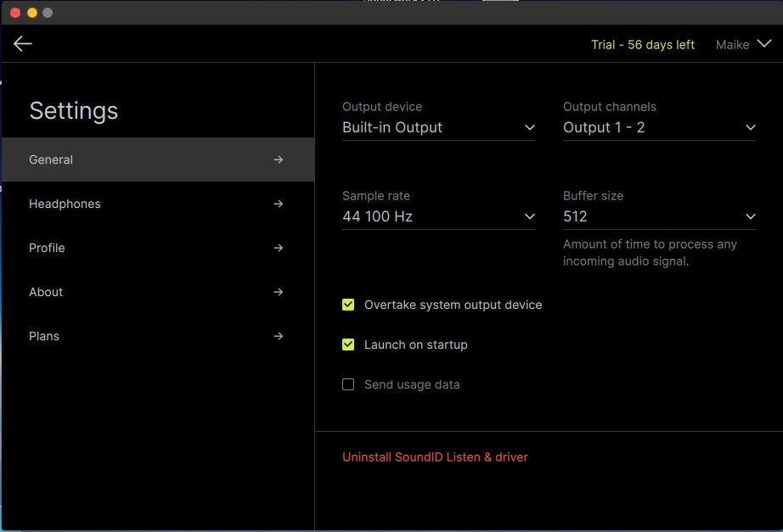
Task: Click the chevron next to Maike username
Action: click(x=763, y=44)
